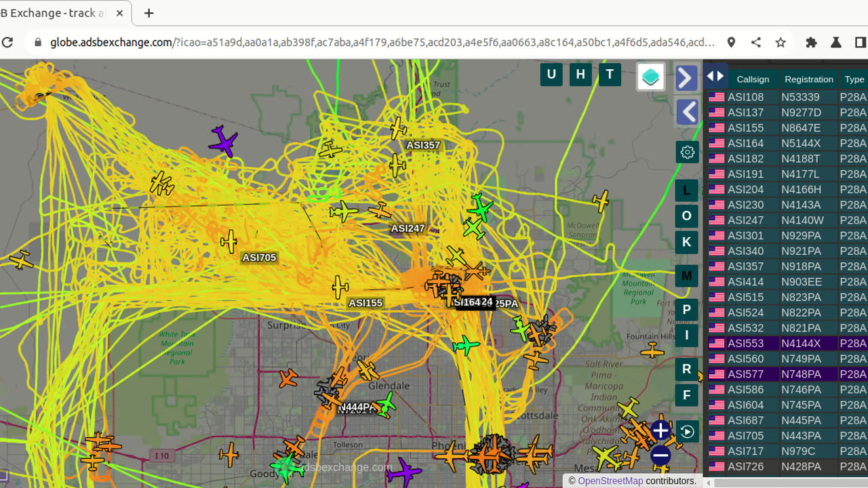
Task: Zoom out with the minus button
Action: point(660,455)
